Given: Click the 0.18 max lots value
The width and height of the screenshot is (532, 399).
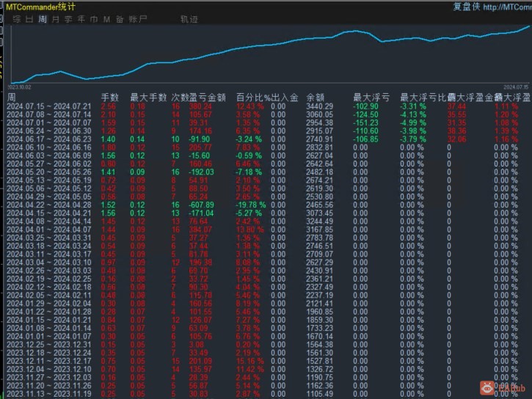Looking at the screenshot, I should point(137,106).
